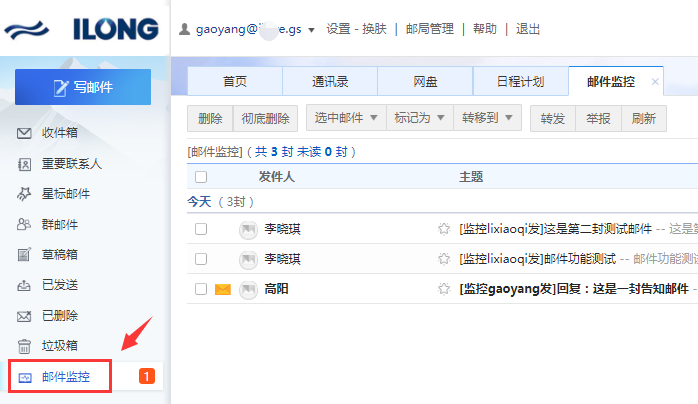Viewport: 698px width, 404px height.
Task: Click the inbox icon for 收件箱
Action: tap(26, 133)
